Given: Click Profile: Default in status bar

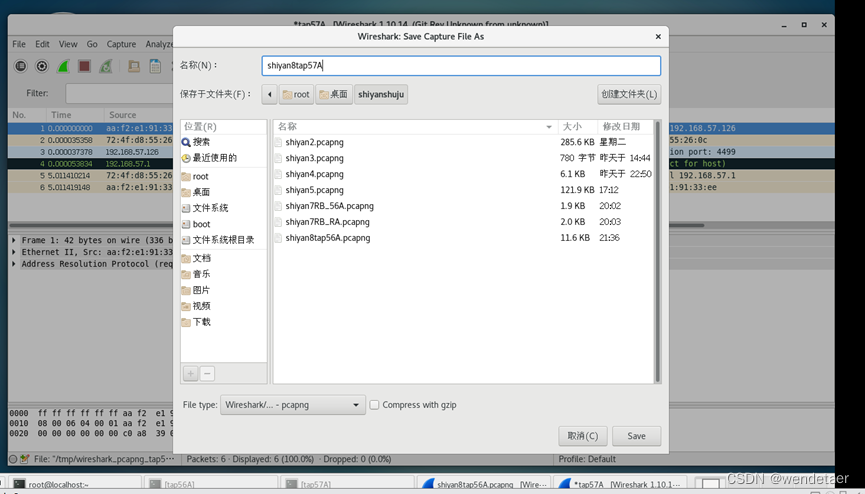Looking at the screenshot, I should coord(587,459).
